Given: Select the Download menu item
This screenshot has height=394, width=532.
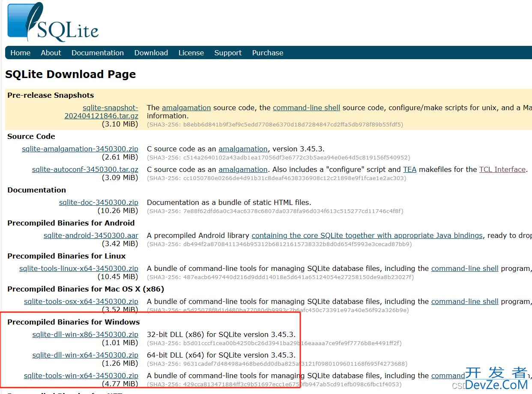Looking at the screenshot, I should point(151,53).
